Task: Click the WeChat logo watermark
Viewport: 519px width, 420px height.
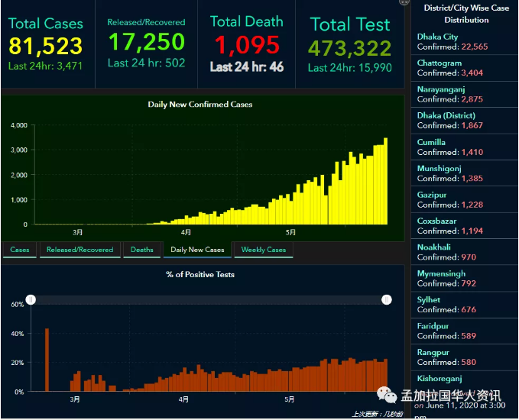Action: click(387, 395)
